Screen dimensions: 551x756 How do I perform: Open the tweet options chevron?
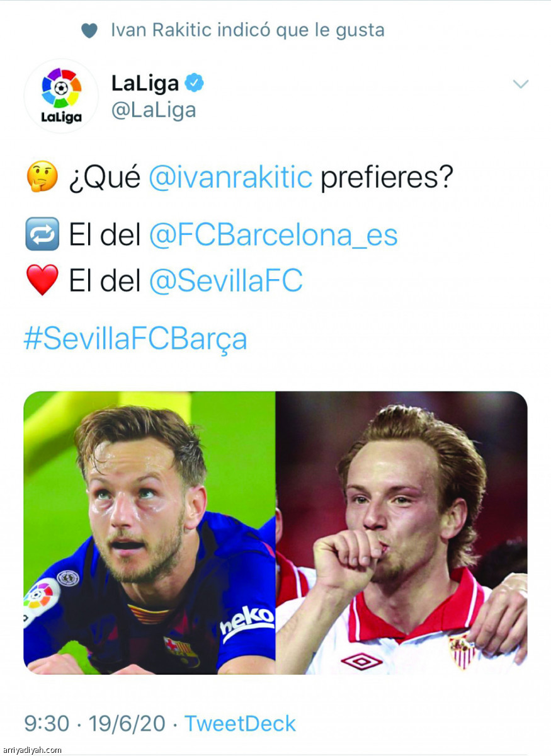520,84
